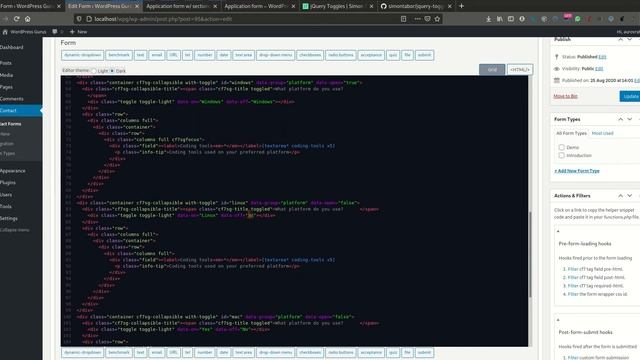Insert 'checkboxes' tag from bottom tag row
640x360 pixels.
tap(310, 353)
